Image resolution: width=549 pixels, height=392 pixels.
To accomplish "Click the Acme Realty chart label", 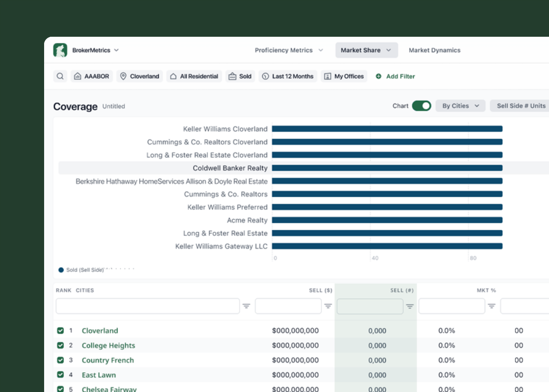I will 247,220.
